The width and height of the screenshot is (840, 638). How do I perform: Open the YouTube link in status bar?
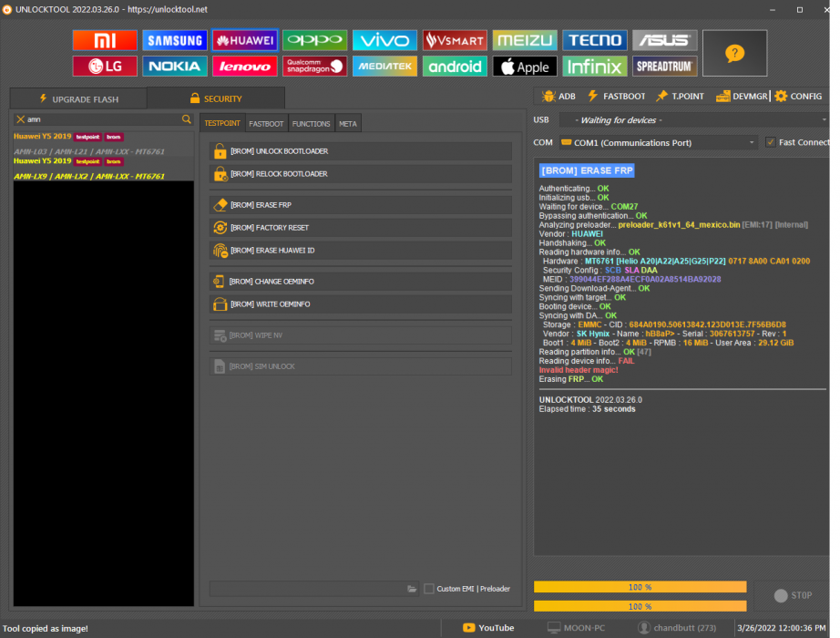tap(488, 628)
